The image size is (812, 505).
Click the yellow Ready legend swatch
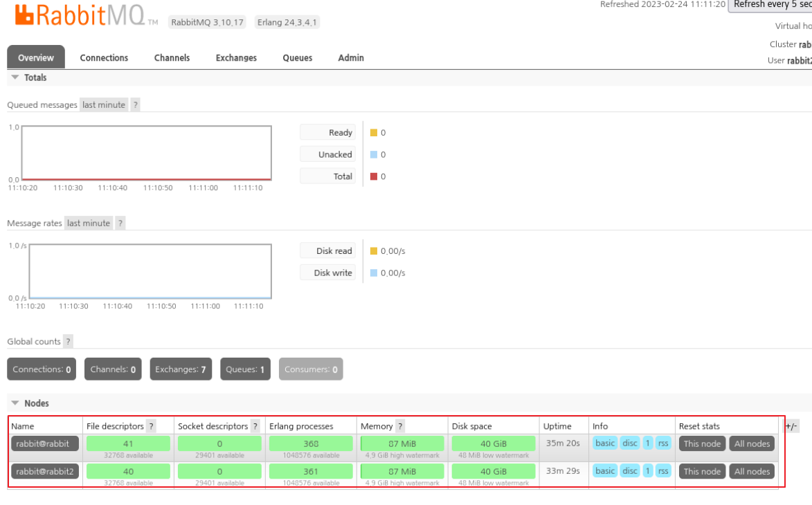[374, 133]
